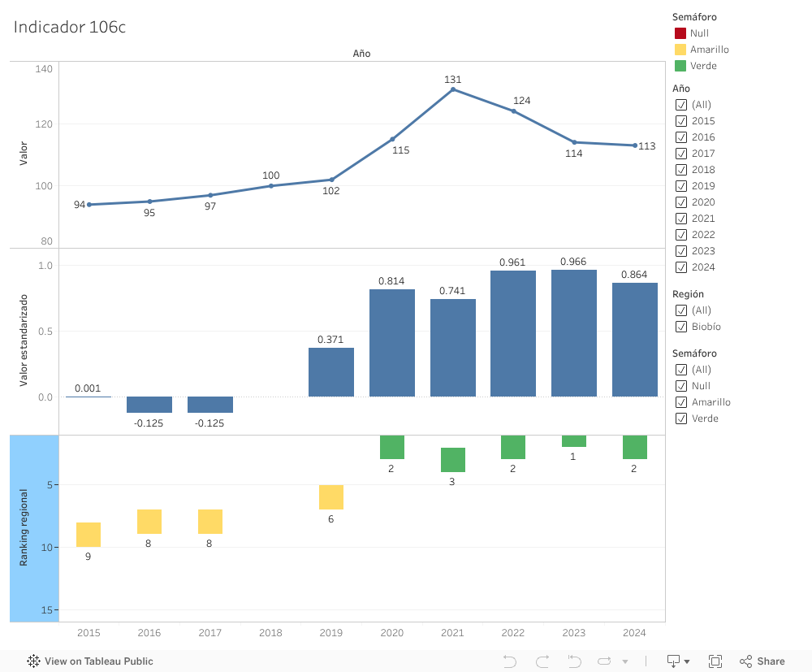Image resolution: width=812 pixels, height=672 pixels.
Task: Click the Share label
Action: (771, 661)
